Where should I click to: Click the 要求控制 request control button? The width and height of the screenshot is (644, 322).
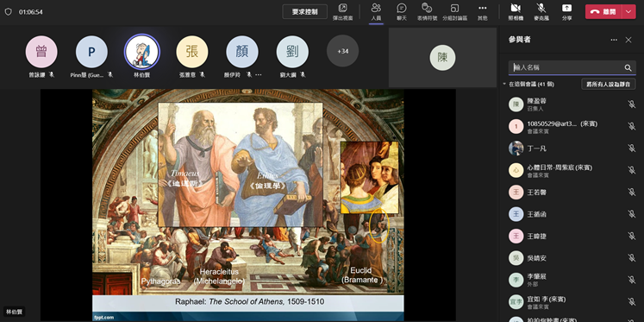pyautogui.click(x=304, y=12)
